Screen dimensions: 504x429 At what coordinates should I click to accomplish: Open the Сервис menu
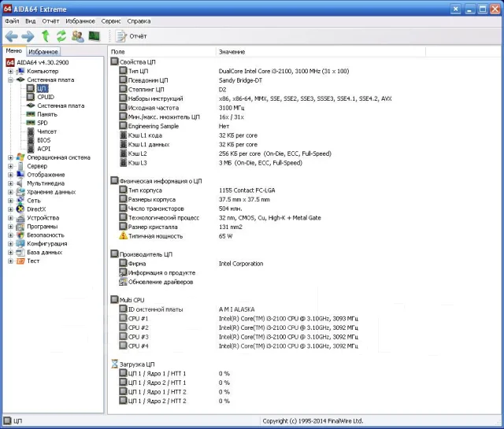[111, 21]
